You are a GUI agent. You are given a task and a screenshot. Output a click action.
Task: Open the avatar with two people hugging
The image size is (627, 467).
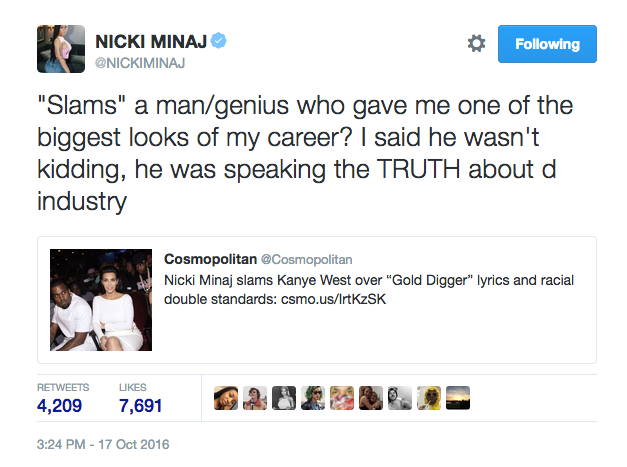point(371,398)
